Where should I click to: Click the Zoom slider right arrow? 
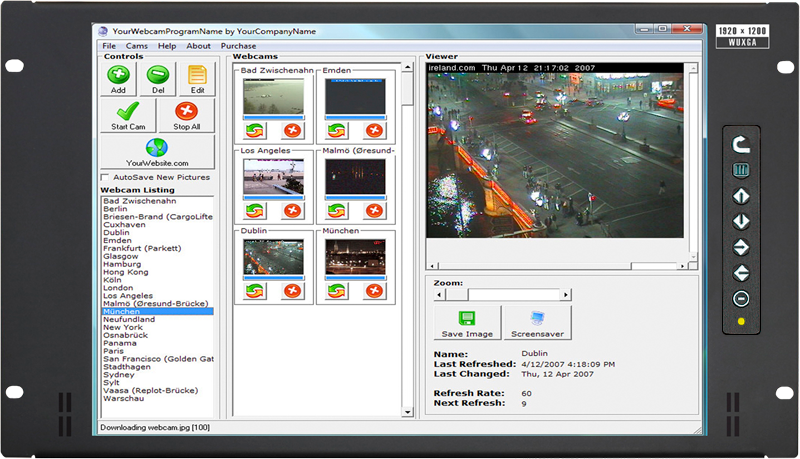[x=566, y=295]
